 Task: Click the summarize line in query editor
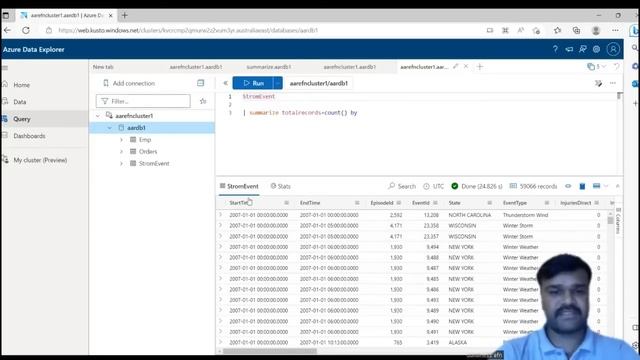point(300,113)
